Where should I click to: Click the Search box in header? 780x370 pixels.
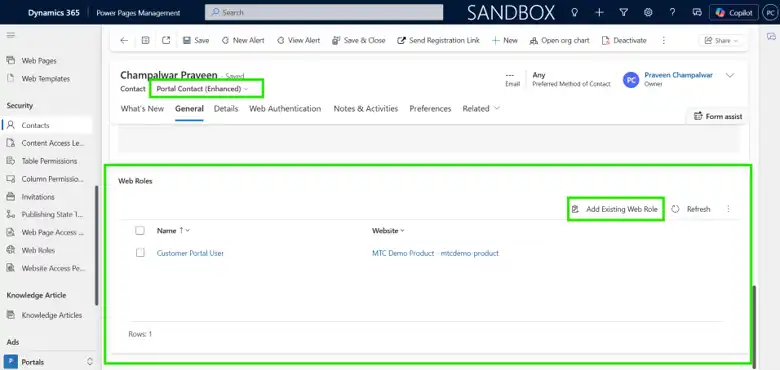point(324,12)
